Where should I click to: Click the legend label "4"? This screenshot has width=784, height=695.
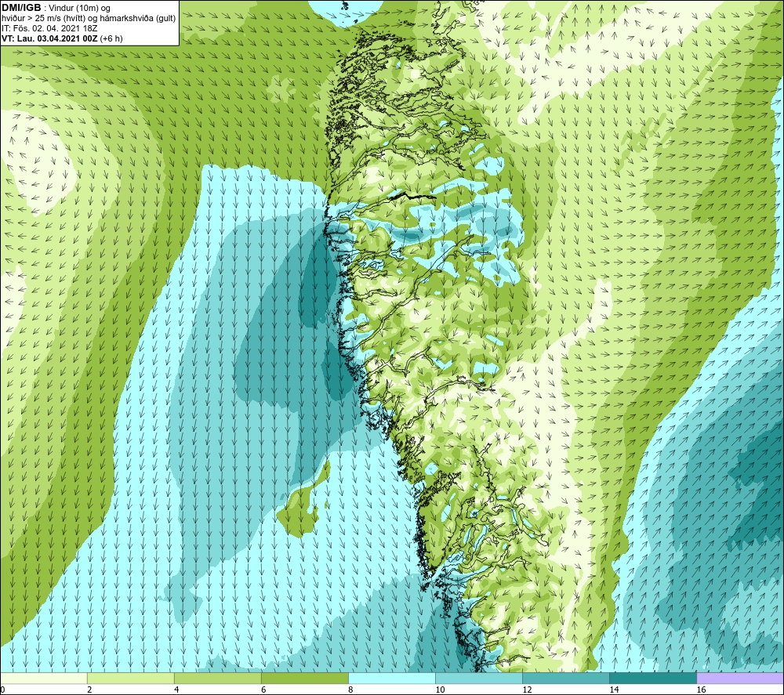(x=176, y=690)
